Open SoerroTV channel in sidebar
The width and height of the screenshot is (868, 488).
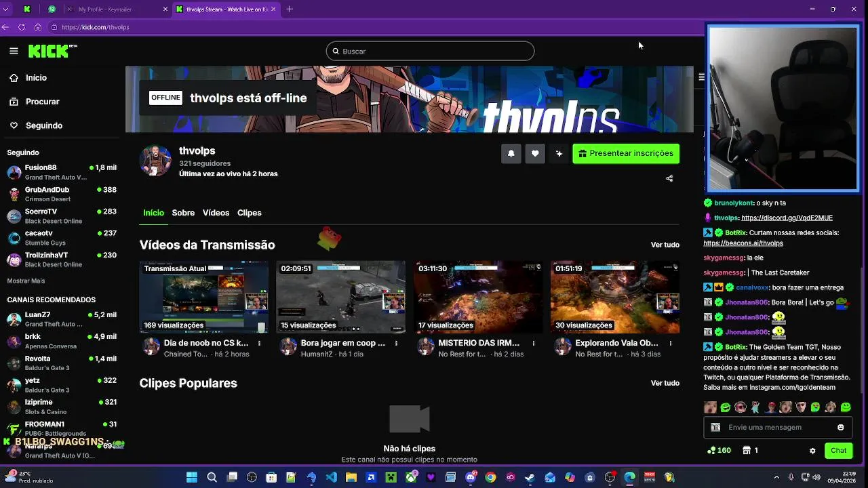point(62,216)
